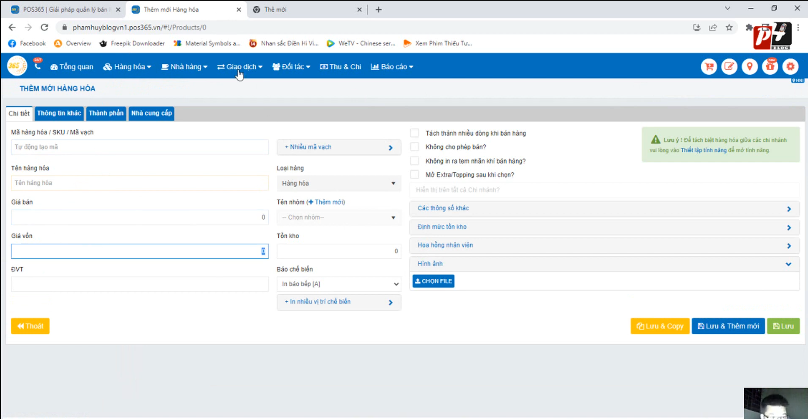Screen dimensions: 808x419
Task: Open WeTV bookmark
Action: [361, 43]
